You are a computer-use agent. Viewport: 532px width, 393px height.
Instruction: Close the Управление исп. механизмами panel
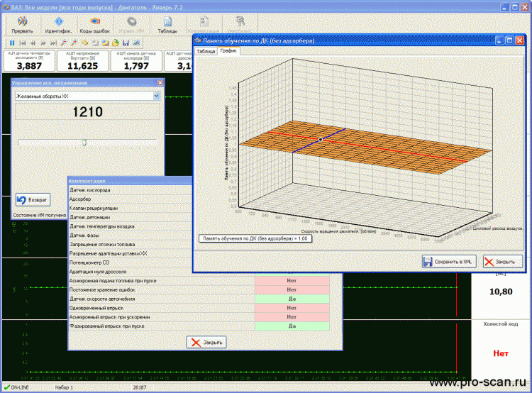(x=160, y=83)
